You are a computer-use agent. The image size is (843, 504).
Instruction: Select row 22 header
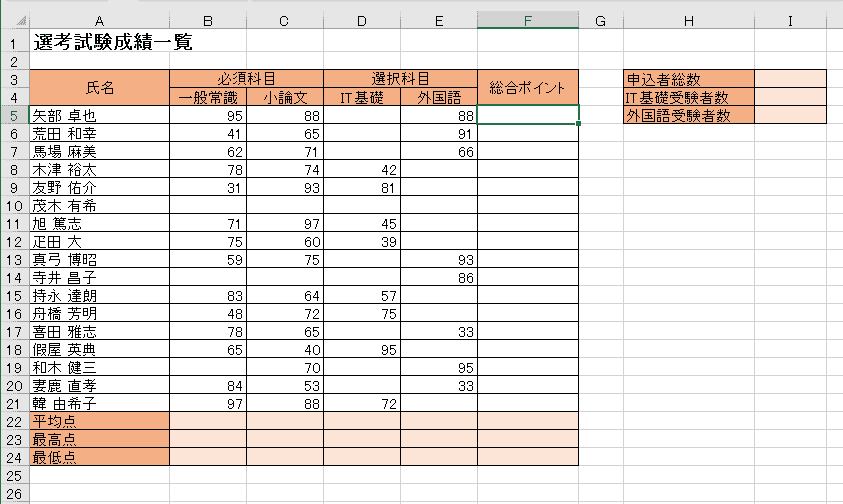(15, 421)
